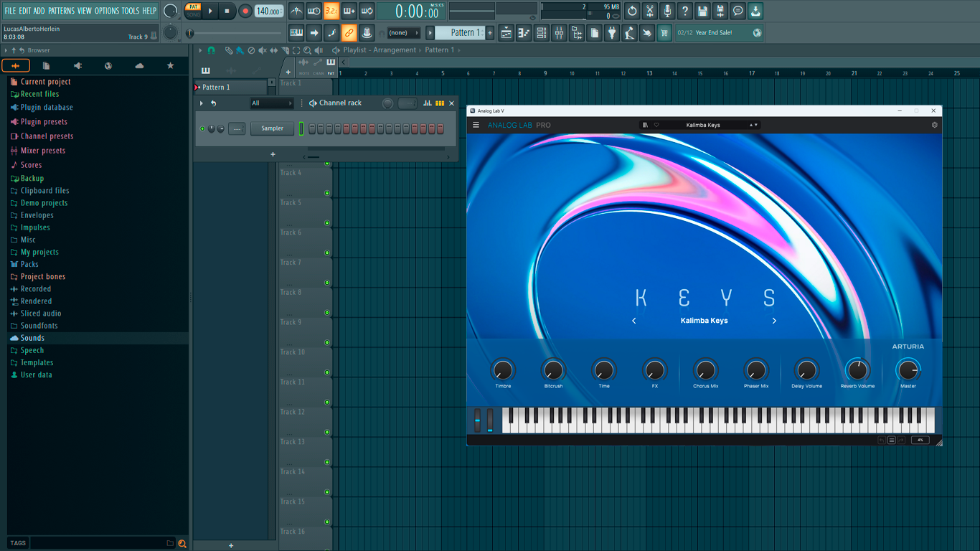
Task: Open the Kalimba Keys preset dropdown arrows
Action: tap(753, 125)
